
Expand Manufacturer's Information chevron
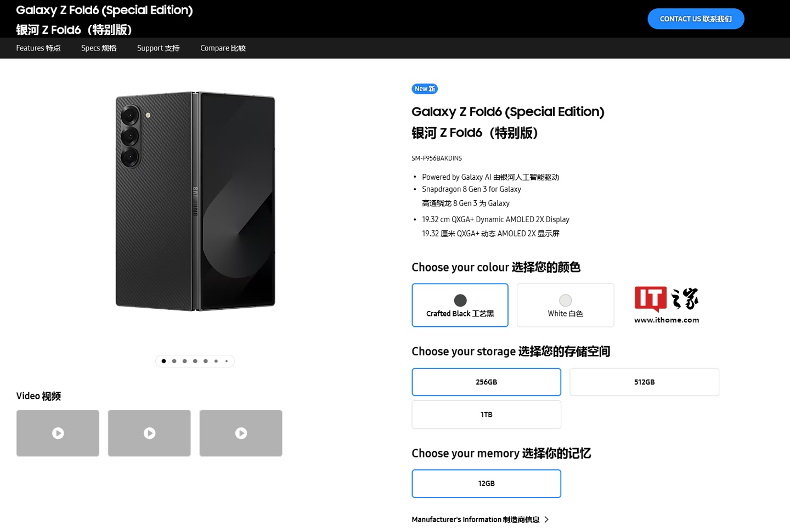546,519
